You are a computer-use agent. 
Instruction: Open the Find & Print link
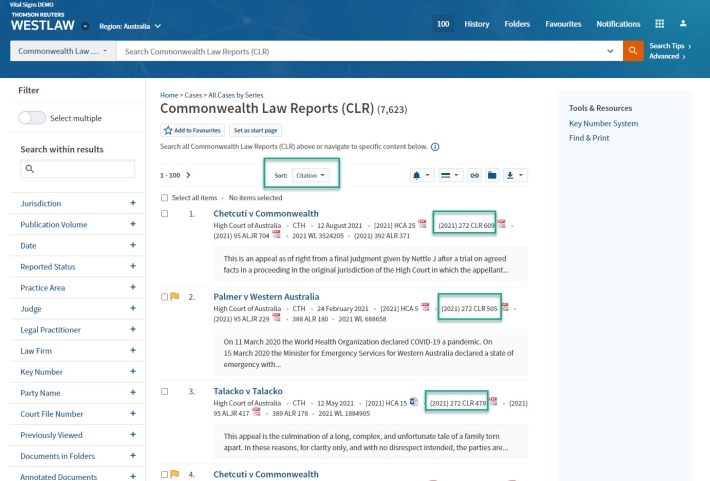click(x=589, y=138)
